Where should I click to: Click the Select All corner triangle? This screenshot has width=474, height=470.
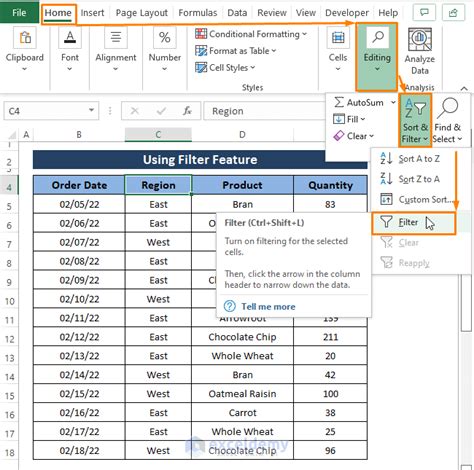point(12,135)
